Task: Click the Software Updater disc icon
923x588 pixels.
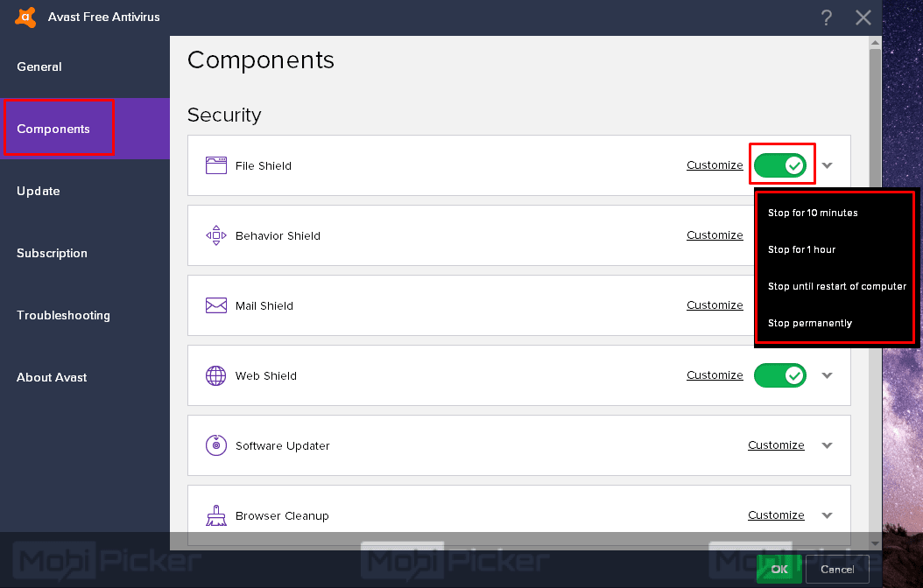Action: tap(216, 445)
